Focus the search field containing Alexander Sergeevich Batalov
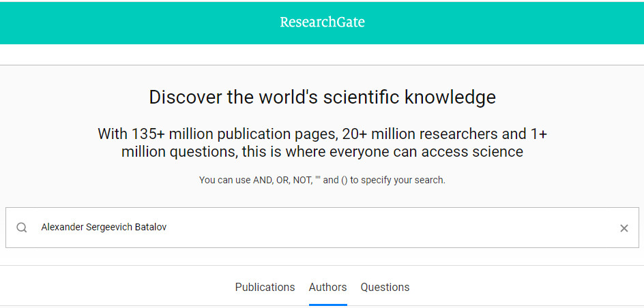644x308 pixels. tap(322, 228)
